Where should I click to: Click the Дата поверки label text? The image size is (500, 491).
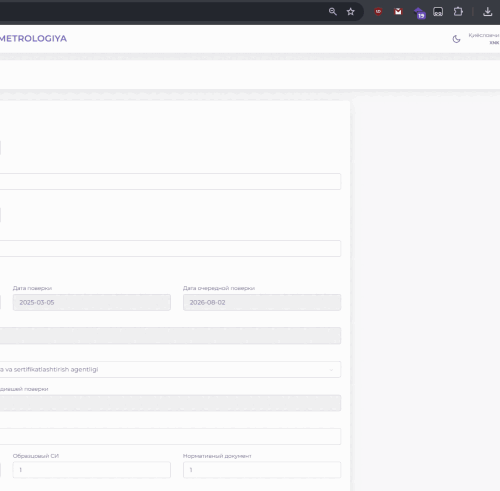click(x=32, y=288)
